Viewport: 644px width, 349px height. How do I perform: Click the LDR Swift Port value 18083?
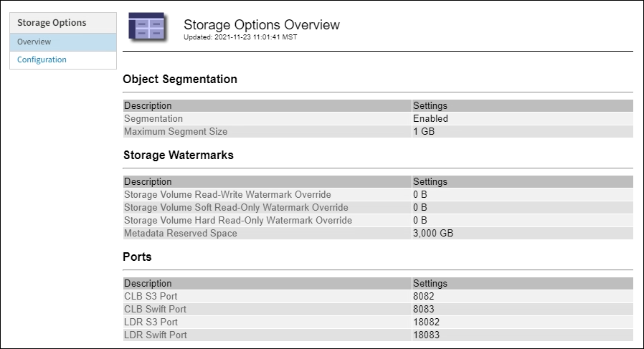(x=426, y=335)
